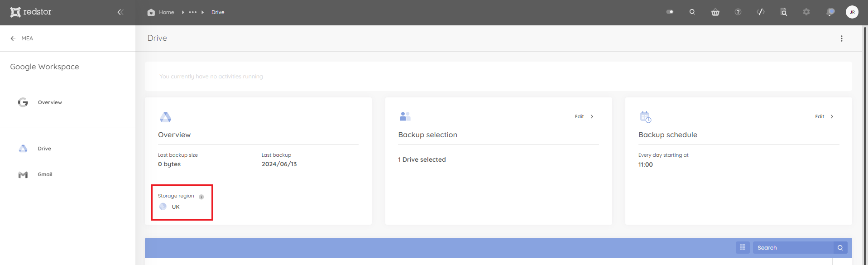The image size is (868, 265).
Task: Open the code/developer icon
Action: coord(761,12)
